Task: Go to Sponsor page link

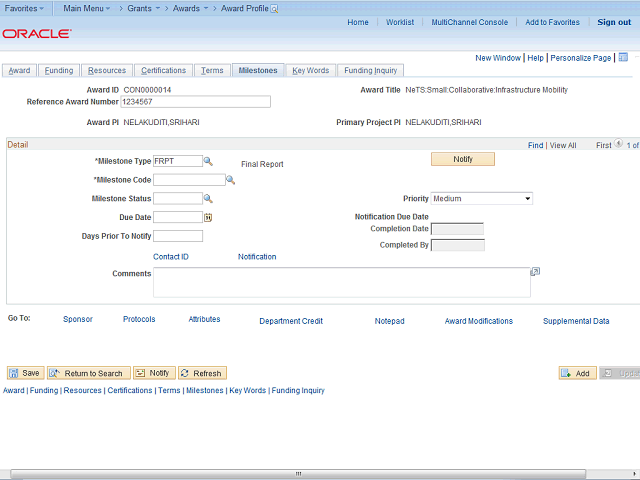Action: (78, 319)
